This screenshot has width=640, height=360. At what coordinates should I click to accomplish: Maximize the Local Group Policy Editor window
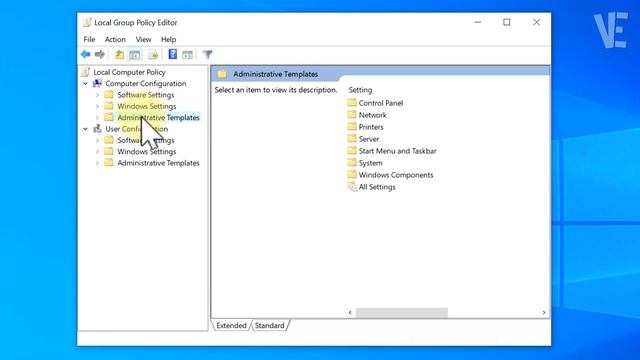click(507, 22)
